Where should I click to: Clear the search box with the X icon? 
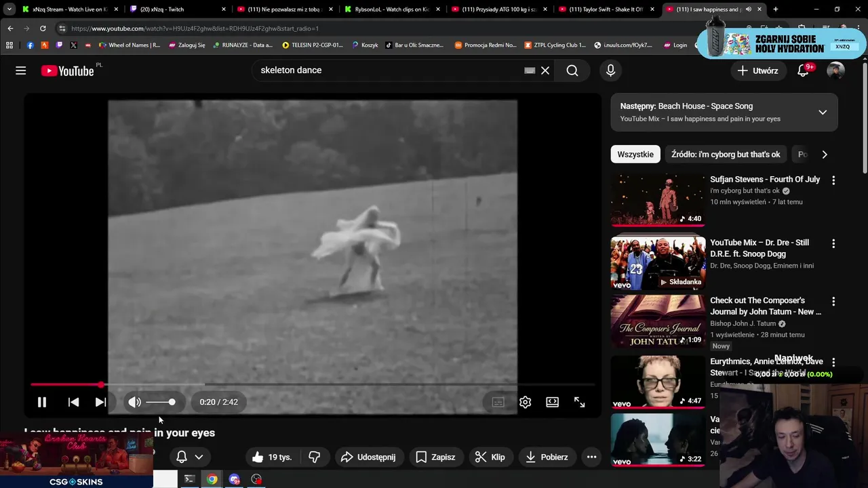click(x=545, y=70)
